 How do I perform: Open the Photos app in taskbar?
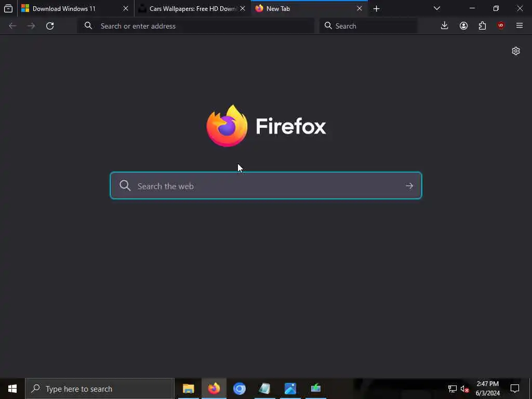[x=290, y=389]
